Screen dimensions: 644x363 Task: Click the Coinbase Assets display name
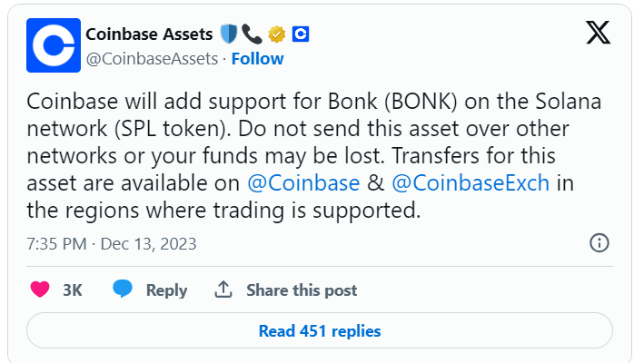point(150,34)
